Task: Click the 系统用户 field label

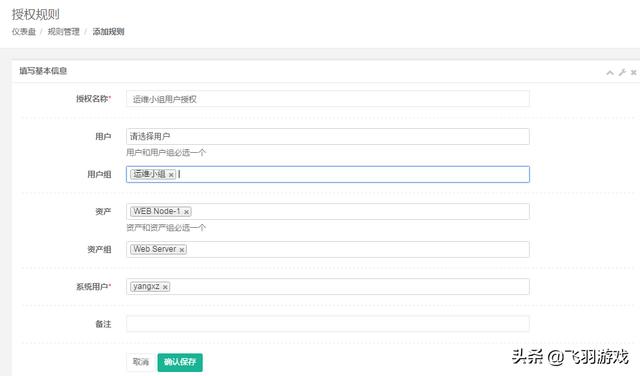Action: pyautogui.click(x=92, y=287)
